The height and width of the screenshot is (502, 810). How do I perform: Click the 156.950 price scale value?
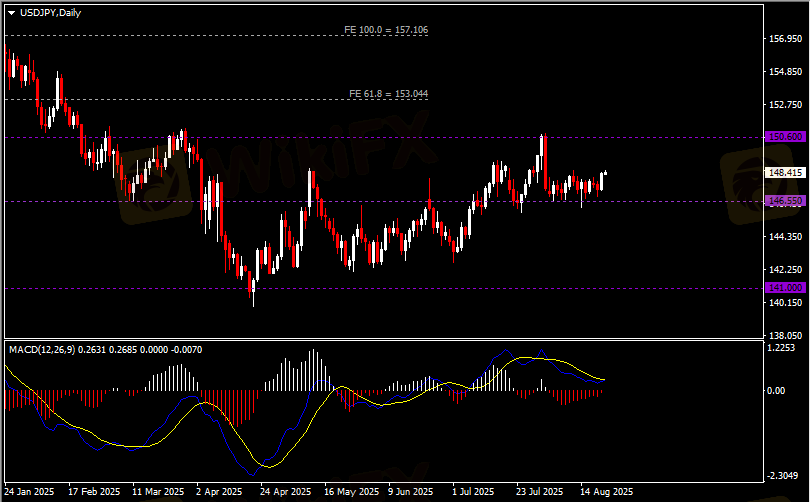[785, 39]
